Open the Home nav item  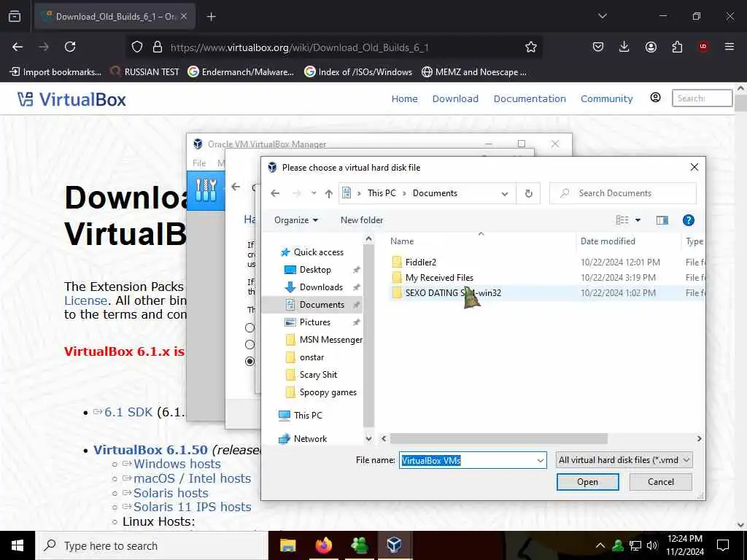point(404,98)
